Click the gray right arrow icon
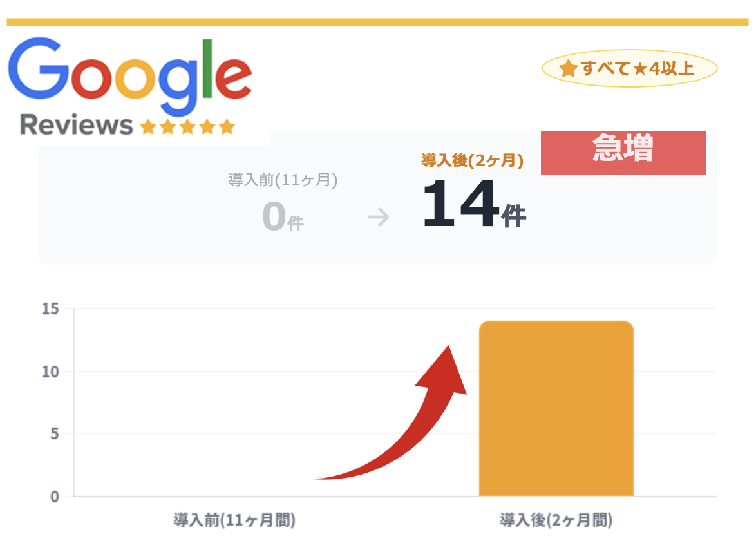 coord(379,218)
